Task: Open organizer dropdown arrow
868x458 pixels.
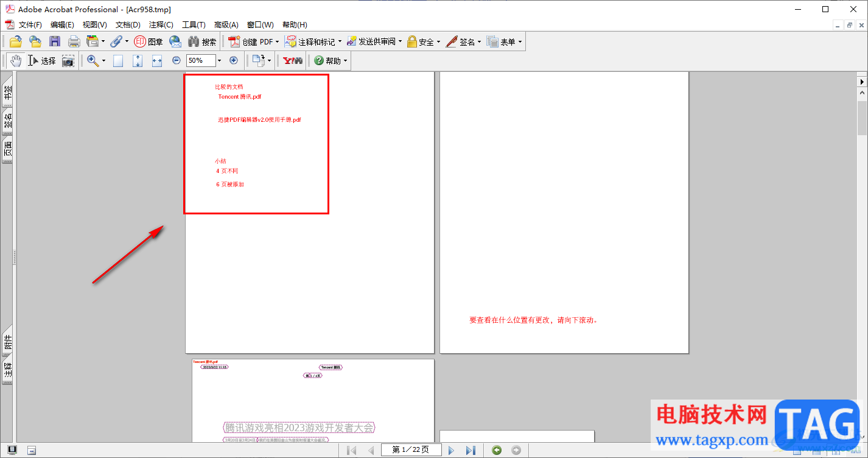Action: 103,42
